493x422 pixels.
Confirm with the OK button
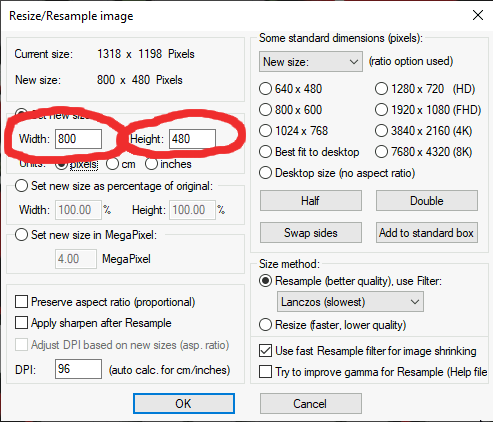pos(184,403)
